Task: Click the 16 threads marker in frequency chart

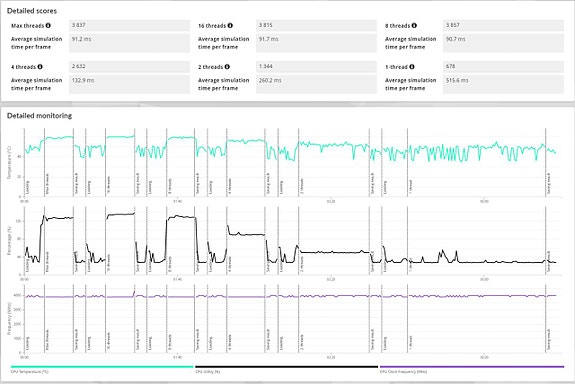Action: (109, 341)
